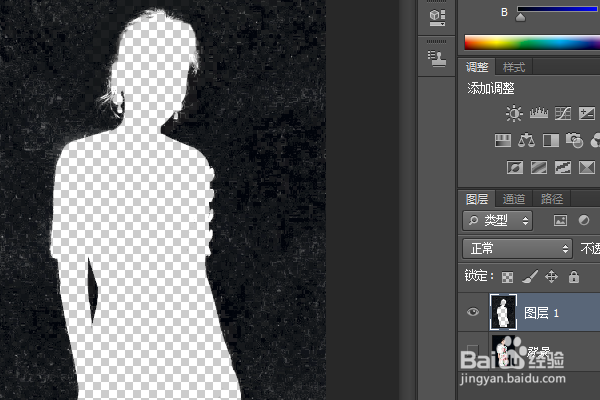Hide 图层 1 using its eye icon

tap(473, 312)
